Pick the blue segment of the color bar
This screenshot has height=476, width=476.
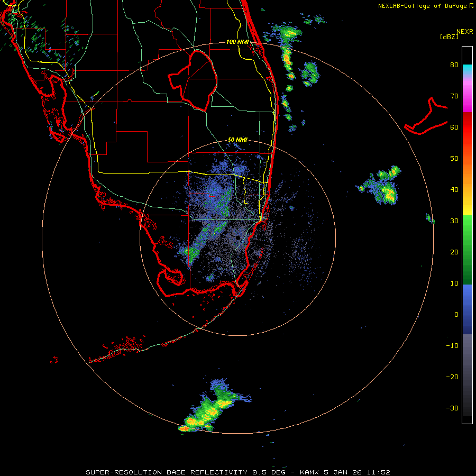coord(467,309)
